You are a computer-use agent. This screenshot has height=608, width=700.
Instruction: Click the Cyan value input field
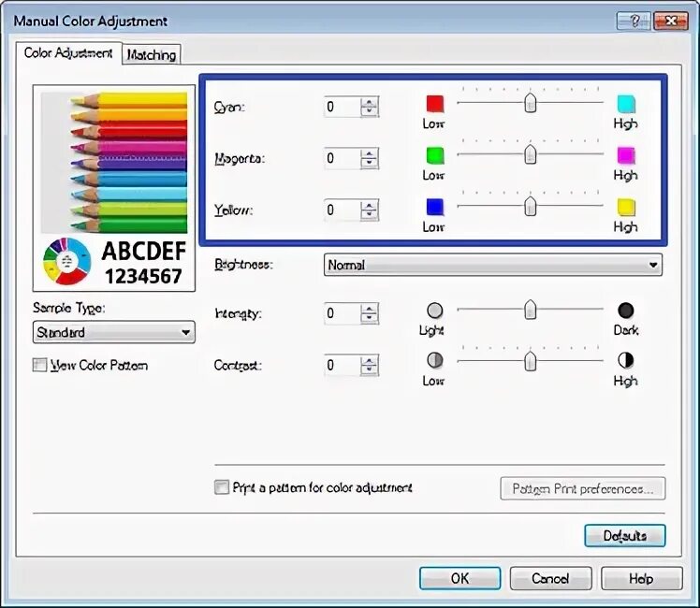coord(343,107)
